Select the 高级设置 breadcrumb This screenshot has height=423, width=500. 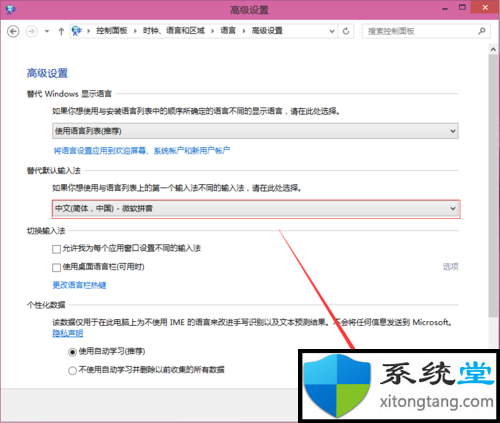(x=267, y=31)
